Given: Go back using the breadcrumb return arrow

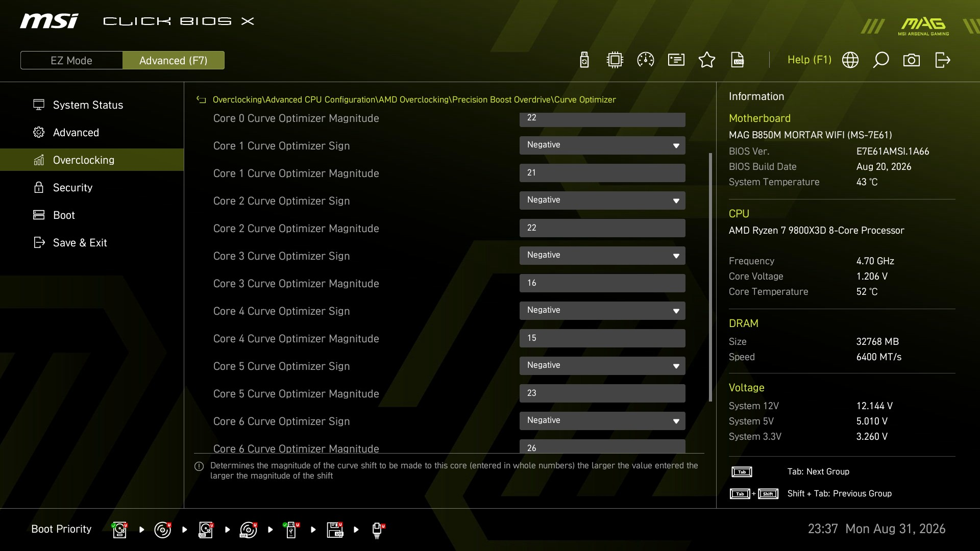Looking at the screenshot, I should (x=201, y=100).
